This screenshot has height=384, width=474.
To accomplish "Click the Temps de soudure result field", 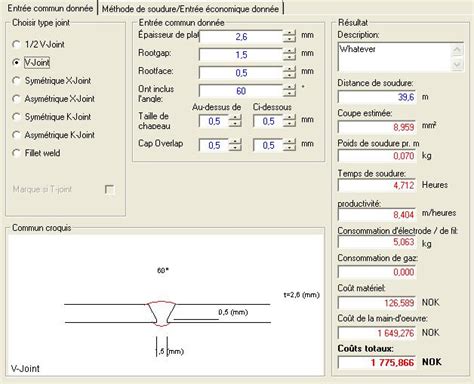I will click(377, 185).
